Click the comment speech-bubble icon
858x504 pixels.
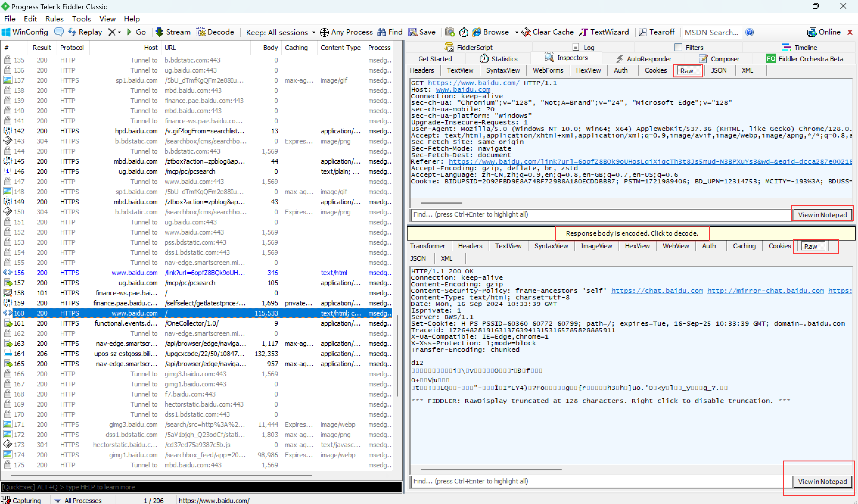59,32
